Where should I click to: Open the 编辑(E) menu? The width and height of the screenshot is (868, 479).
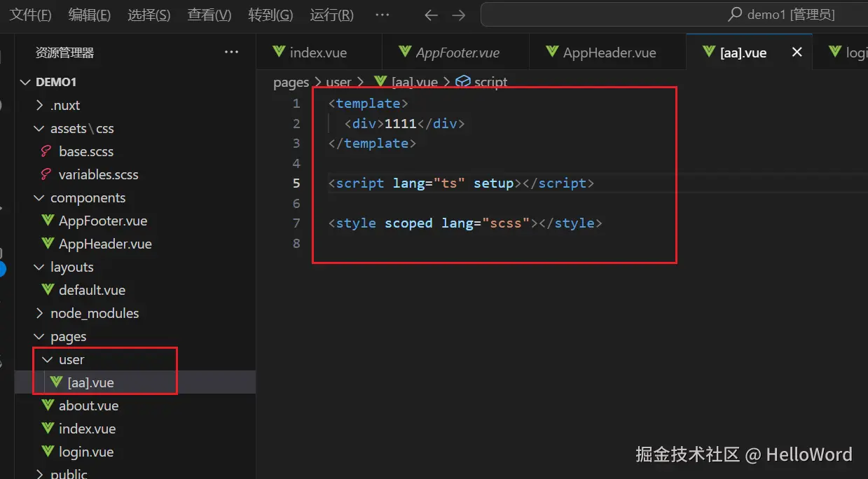[90, 15]
